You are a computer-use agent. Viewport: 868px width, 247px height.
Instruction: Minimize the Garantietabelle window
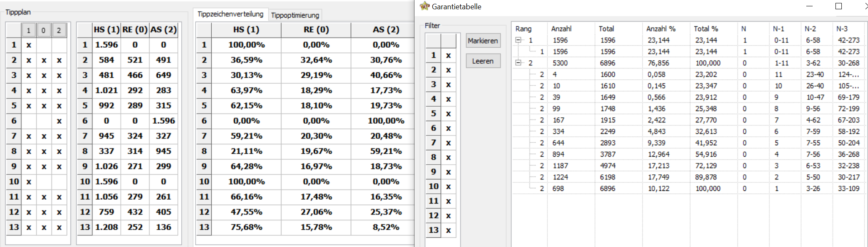810,6
